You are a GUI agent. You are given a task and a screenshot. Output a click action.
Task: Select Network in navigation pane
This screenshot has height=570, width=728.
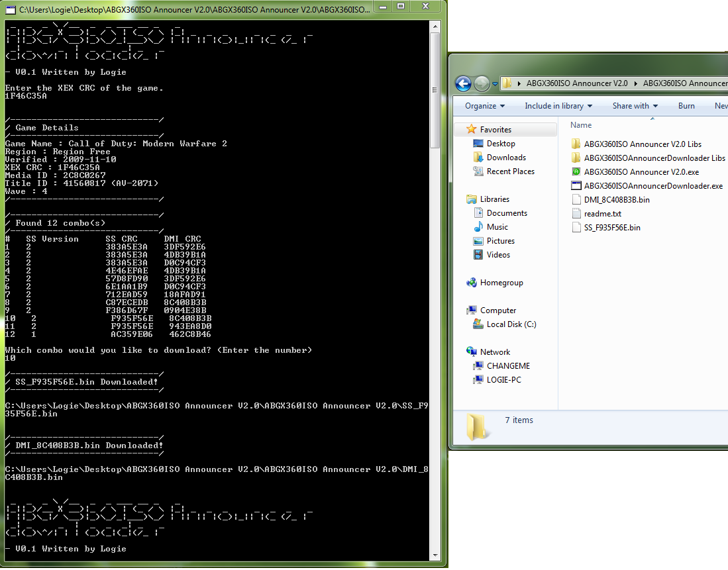[495, 352]
